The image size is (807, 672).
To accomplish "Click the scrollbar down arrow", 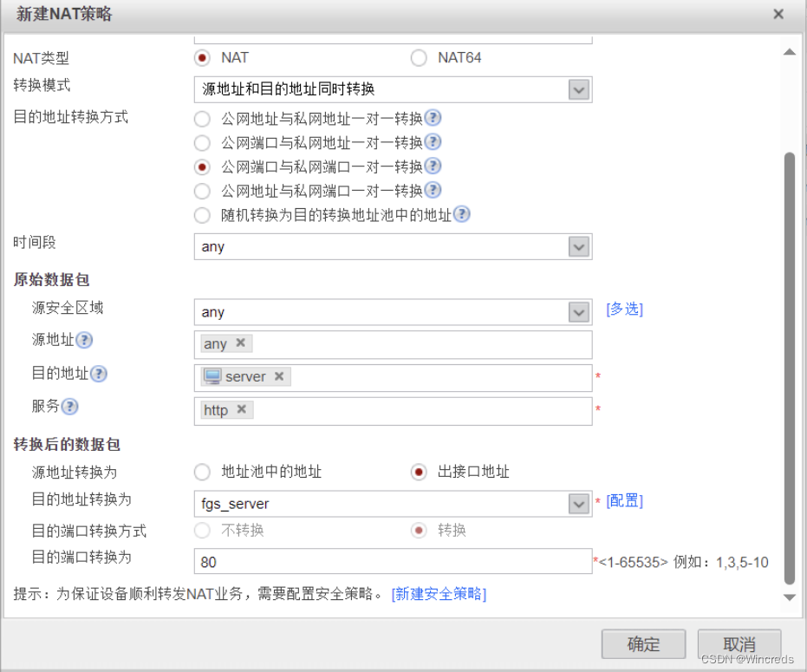I will (790, 597).
